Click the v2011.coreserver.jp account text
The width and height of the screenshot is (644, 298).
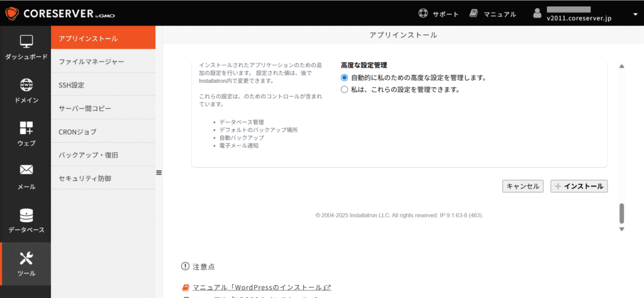click(579, 18)
